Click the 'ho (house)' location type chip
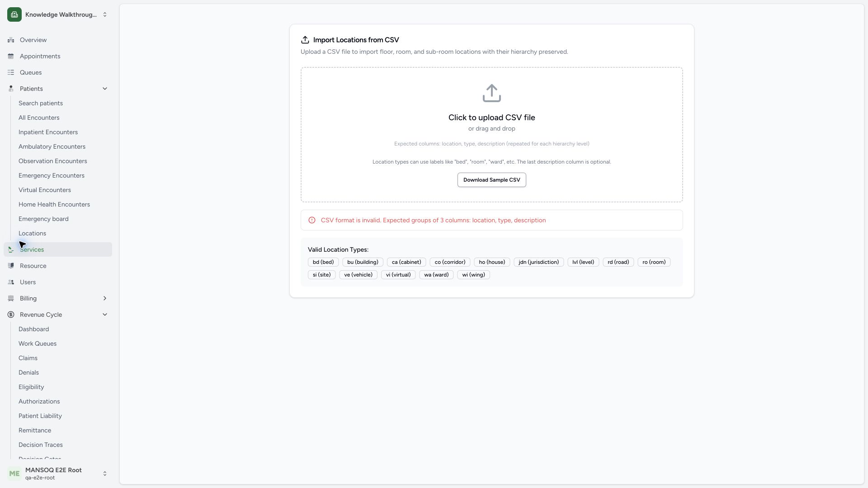Screen dimensions: 868x488 492,262
